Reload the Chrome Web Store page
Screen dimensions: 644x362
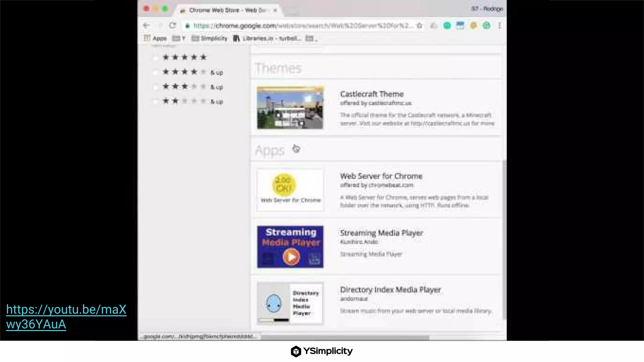tap(173, 25)
